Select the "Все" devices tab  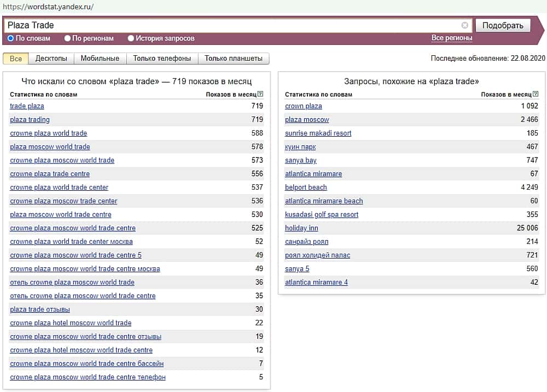click(x=16, y=58)
